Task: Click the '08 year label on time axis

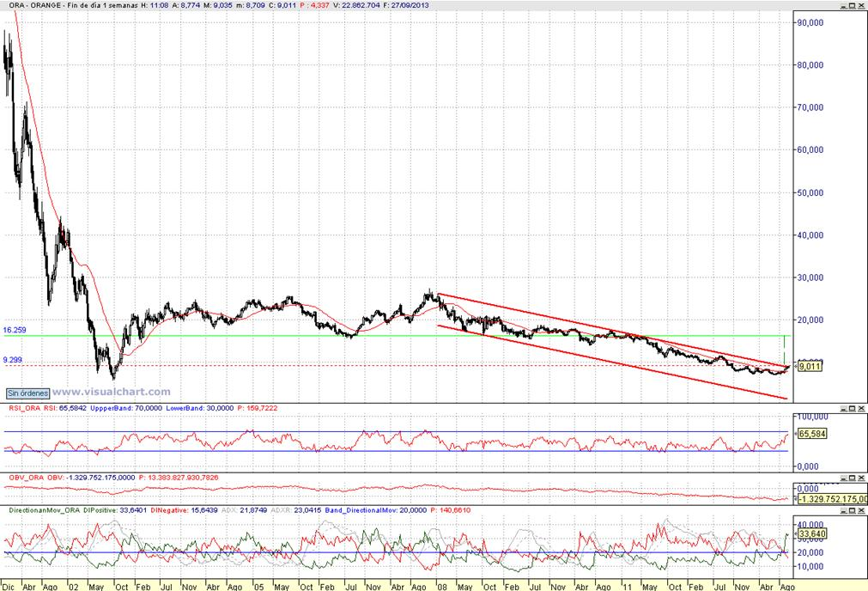Action: (x=441, y=587)
